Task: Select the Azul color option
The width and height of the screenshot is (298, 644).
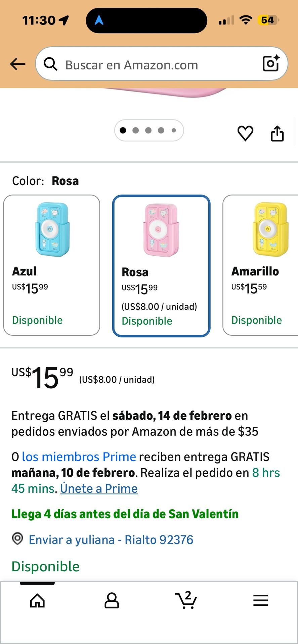Action: click(x=52, y=265)
